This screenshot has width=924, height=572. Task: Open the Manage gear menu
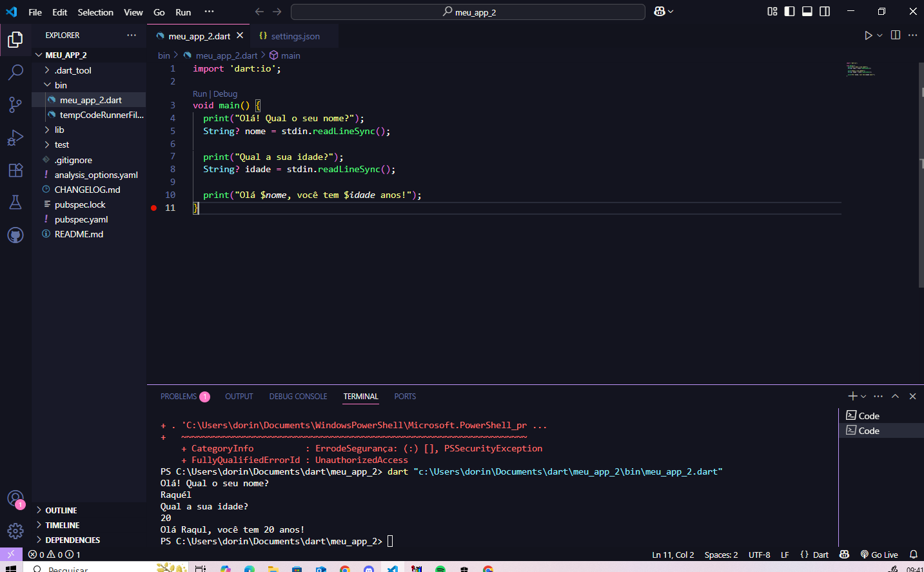coord(15,531)
